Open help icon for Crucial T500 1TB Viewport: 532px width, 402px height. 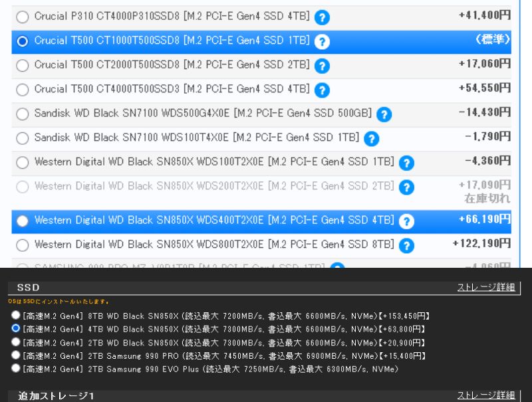(322, 42)
